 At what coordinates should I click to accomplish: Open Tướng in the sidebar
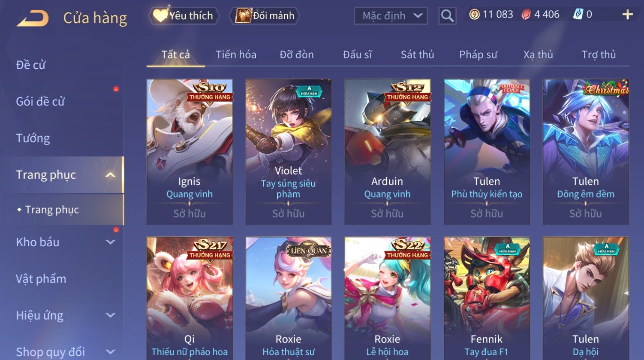pos(33,138)
